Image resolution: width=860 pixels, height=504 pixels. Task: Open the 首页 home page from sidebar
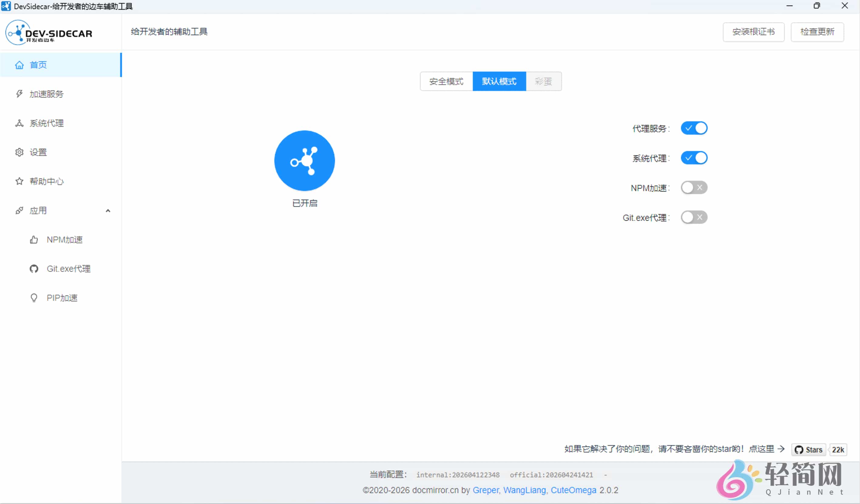point(38,65)
